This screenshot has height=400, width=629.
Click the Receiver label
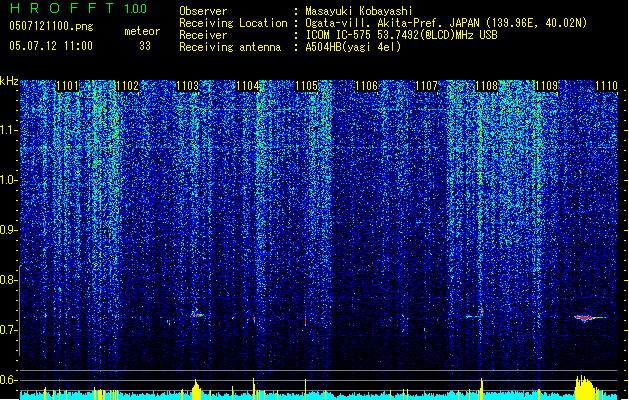(x=203, y=35)
